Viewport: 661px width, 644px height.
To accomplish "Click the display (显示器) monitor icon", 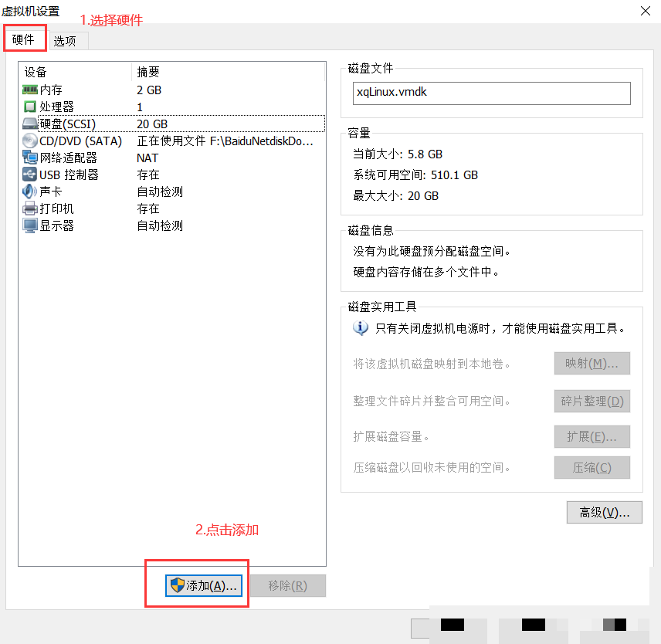I will 29,225.
